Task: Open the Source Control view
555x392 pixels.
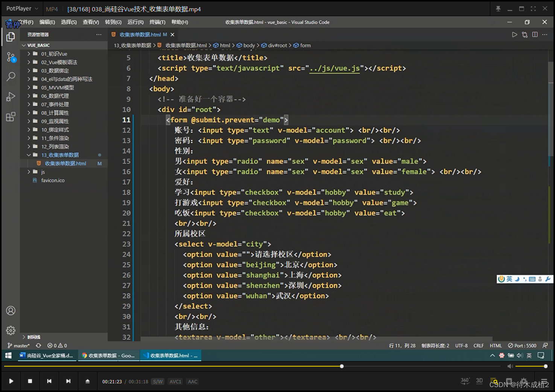Action: (x=11, y=57)
